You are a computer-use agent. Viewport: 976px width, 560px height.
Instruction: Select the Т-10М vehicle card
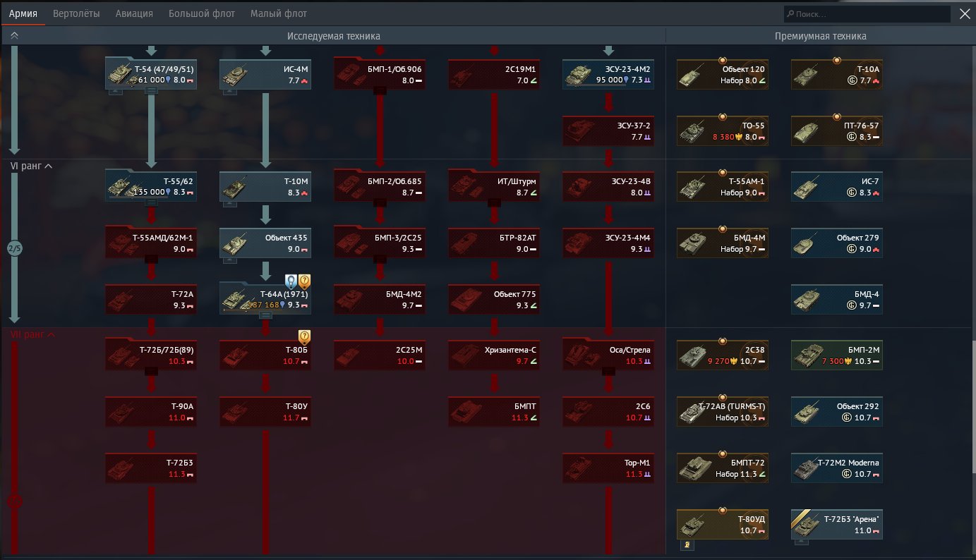click(265, 185)
